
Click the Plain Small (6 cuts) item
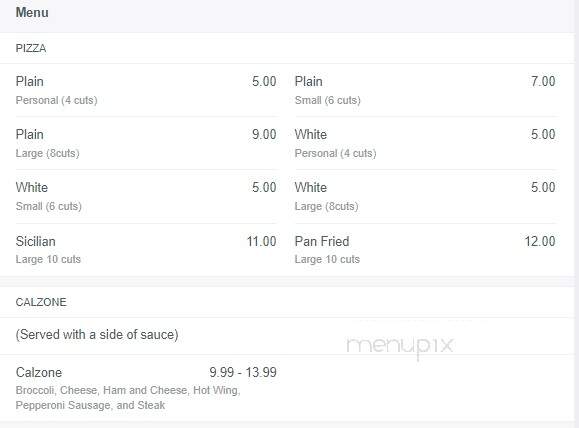425,90
